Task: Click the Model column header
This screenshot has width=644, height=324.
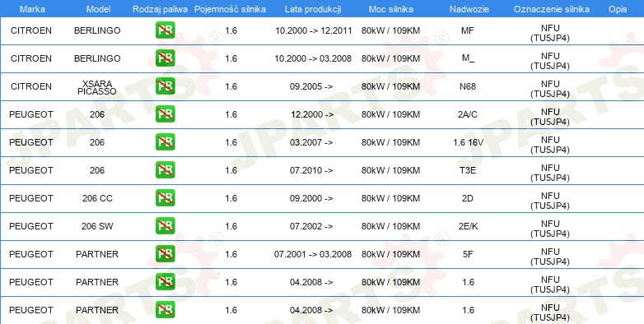Action: pyautogui.click(x=99, y=9)
